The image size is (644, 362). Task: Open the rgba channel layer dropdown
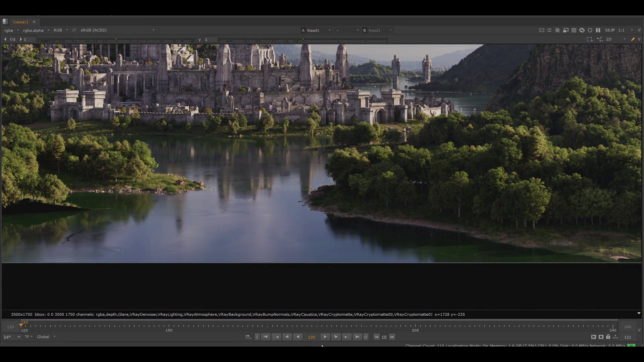click(11, 30)
